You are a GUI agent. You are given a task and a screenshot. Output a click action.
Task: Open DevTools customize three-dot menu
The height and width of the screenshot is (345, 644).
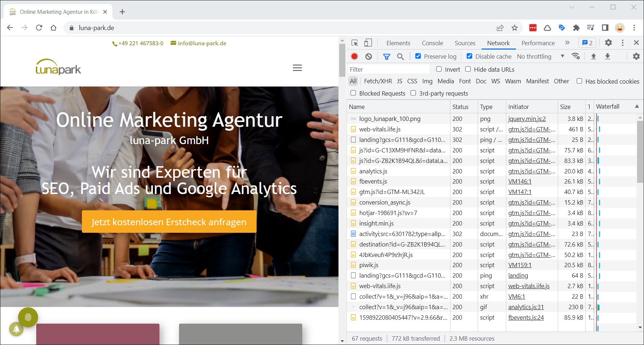click(623, 43)
